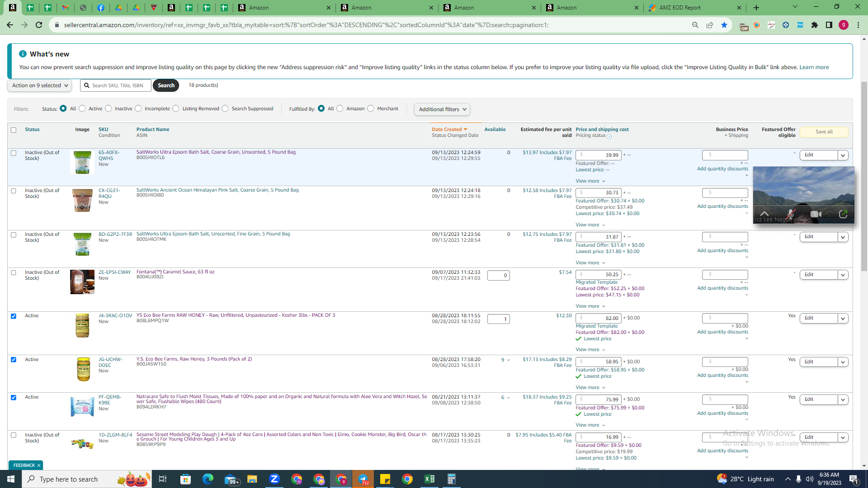868x488 pixels.
Task: Toggle the browser side panel icon
Action: coord(829,25)
